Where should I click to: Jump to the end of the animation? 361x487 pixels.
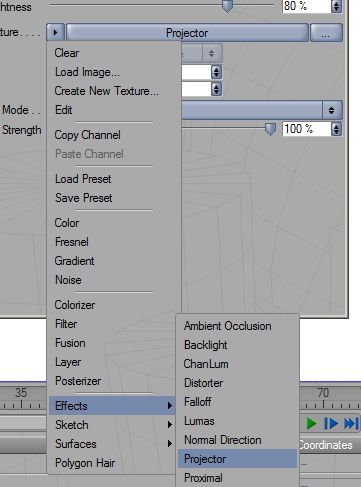tap(351, 424)
